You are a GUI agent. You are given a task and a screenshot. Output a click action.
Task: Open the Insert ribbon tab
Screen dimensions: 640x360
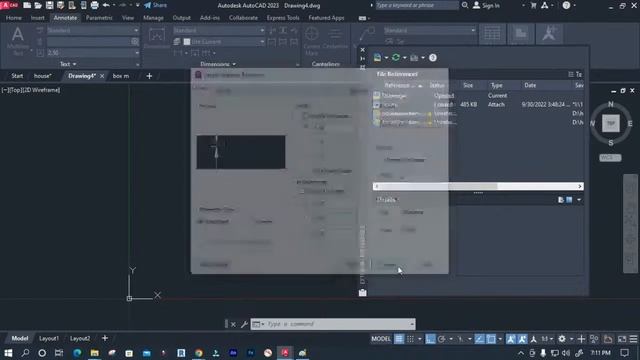pyautogui.click(x=38, y=18)
